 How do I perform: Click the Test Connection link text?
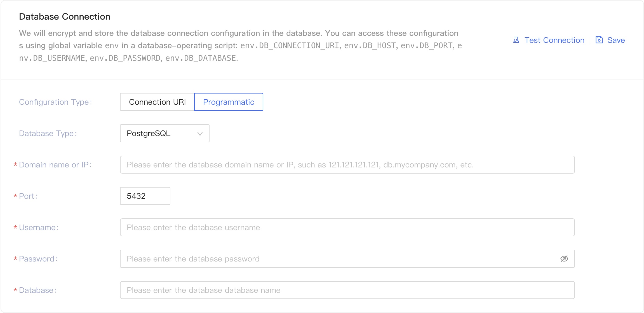[554, 40]
